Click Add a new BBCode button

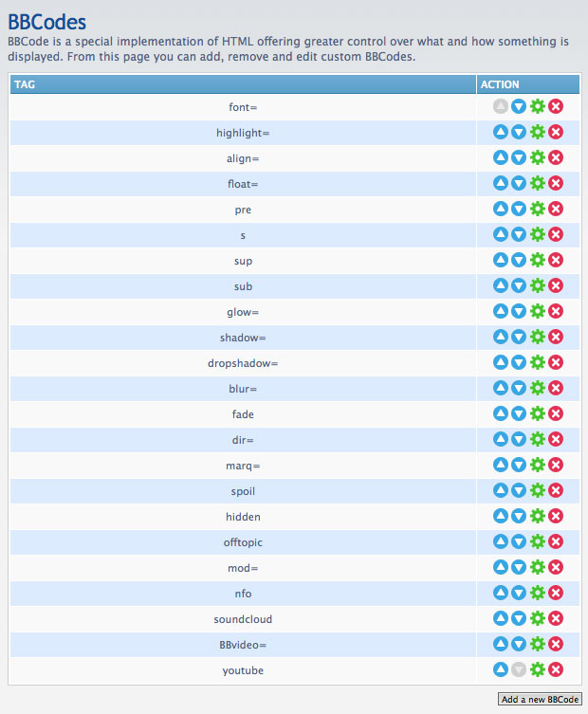coord(540,700)
